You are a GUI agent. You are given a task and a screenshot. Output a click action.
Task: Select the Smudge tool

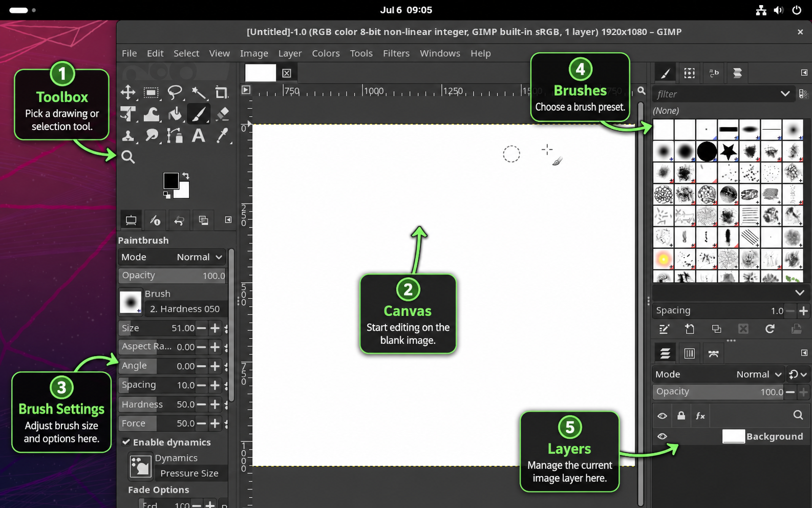(x=151, y=136)
